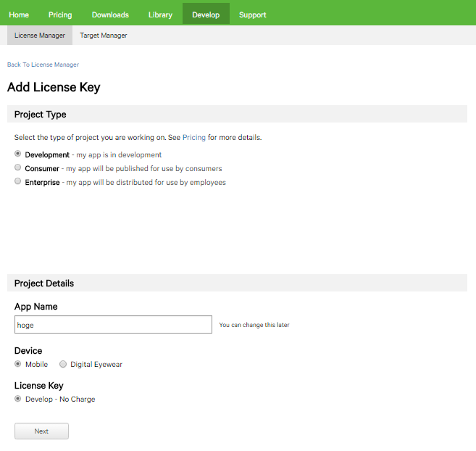Open the Home page in navigation bar
Screen dimensions: 476x451
pos(19,15)
